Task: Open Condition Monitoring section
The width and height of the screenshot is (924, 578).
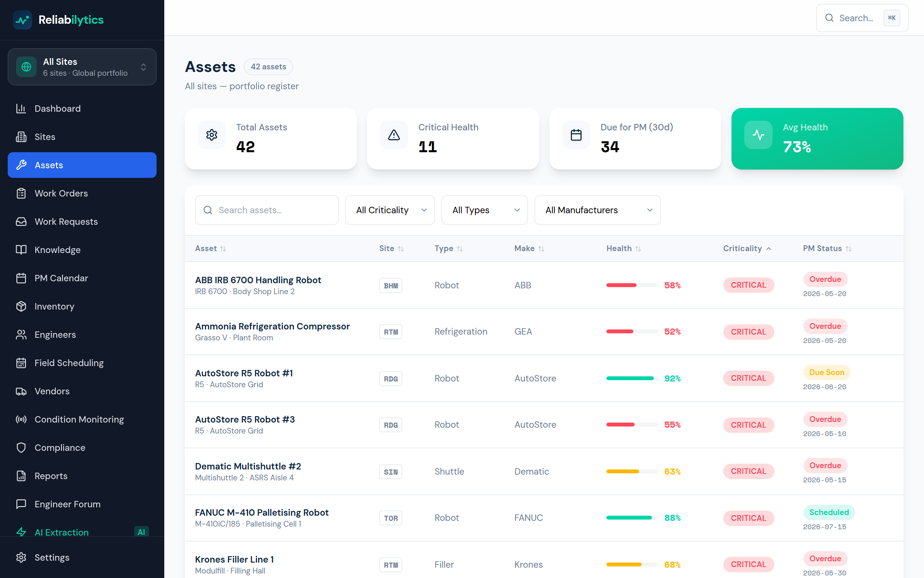Action: [x=82, y=420]
